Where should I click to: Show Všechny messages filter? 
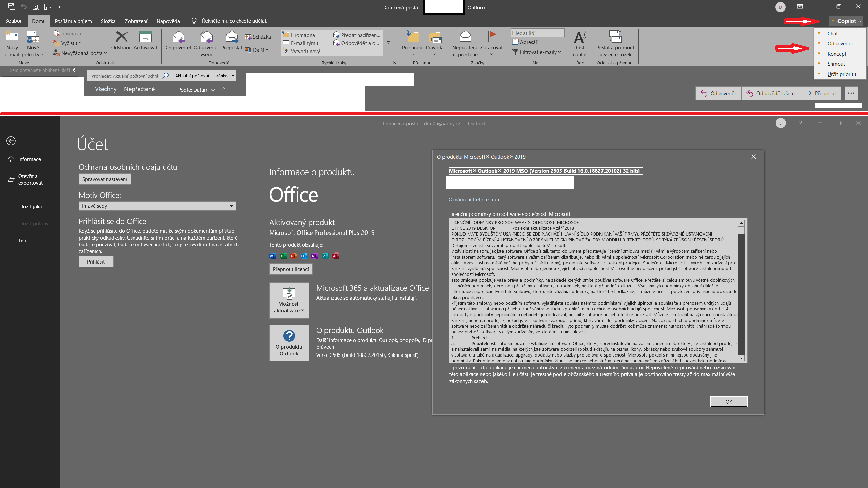coord(105,89)
